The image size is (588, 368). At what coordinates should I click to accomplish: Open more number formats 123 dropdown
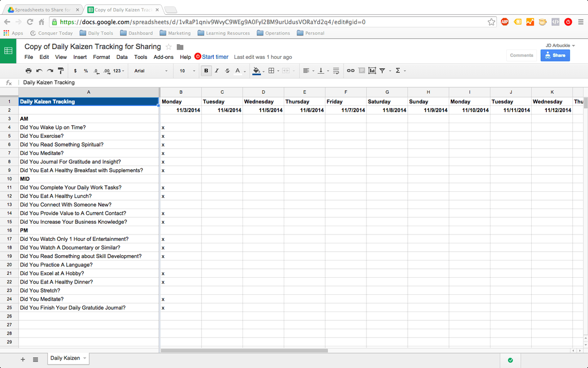tap(119, 71)
